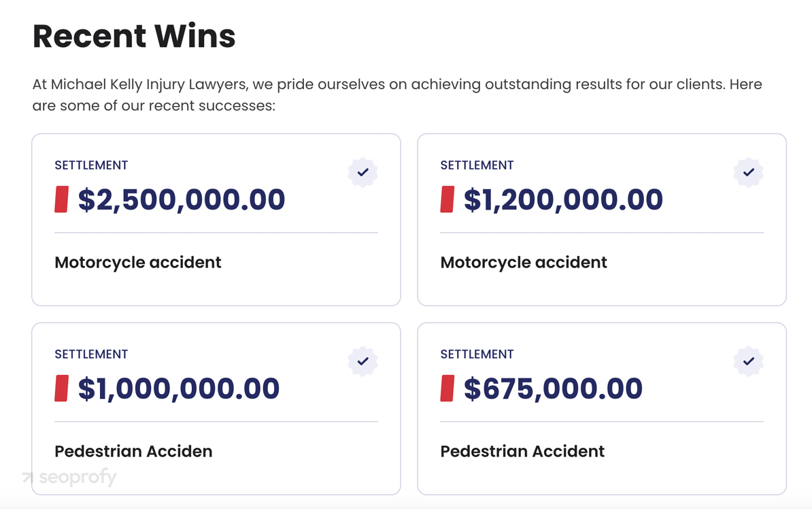Select the $2,500,000.00 settlement amount
The height and width of the screenshot is (509, 812).
[182, 199]
